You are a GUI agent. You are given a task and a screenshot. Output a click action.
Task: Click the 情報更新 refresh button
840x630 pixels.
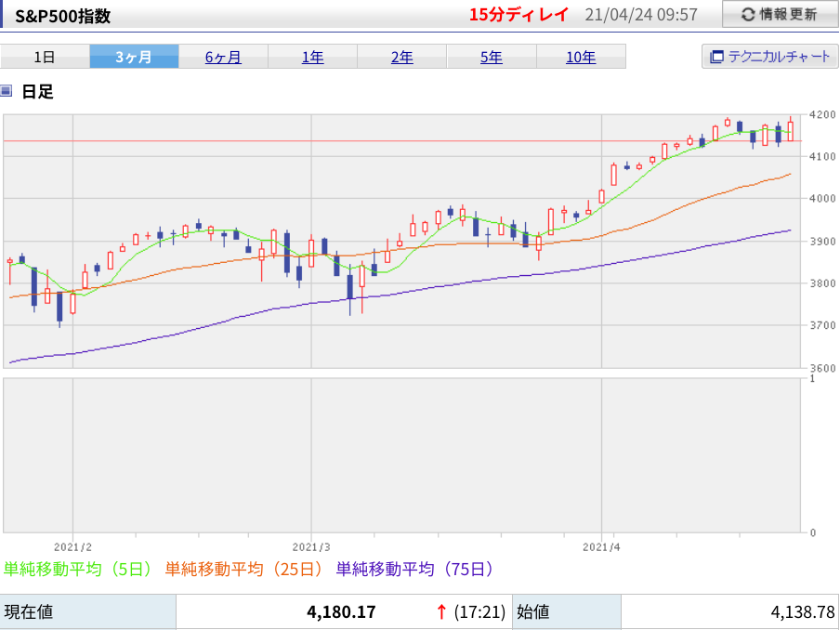coord(781,15)
